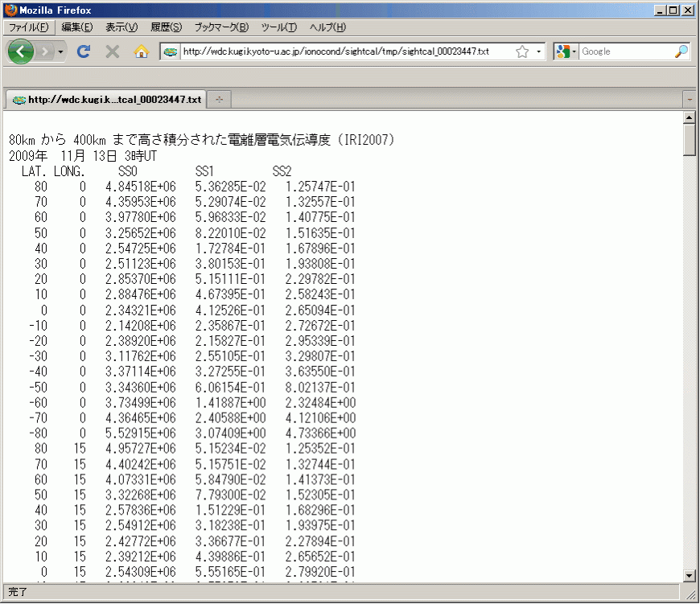700x604 pixels.
Task: Open the ツール(T) menu
Action: (278, 27)
